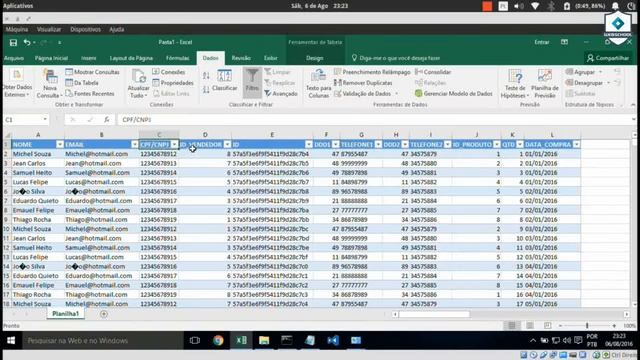The width and height of the screenshot is (640, 360).
Task: Click Da Tabela
Action: [82, 83]
